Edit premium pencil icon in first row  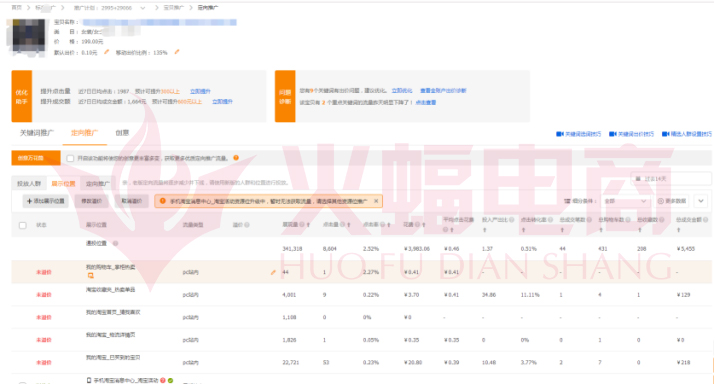coord(273,272)
